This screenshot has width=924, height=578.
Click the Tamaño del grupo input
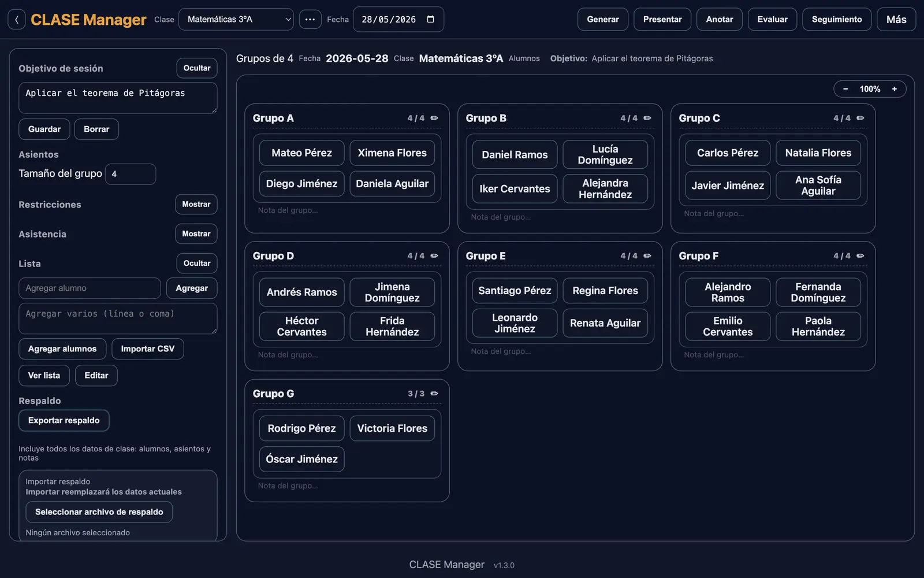(x=131, y=174)
